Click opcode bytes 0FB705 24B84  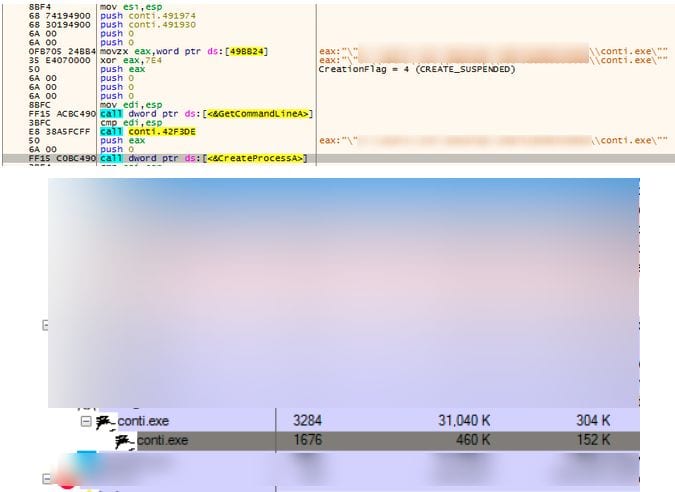pyautogui.click(x=62, y=51)
